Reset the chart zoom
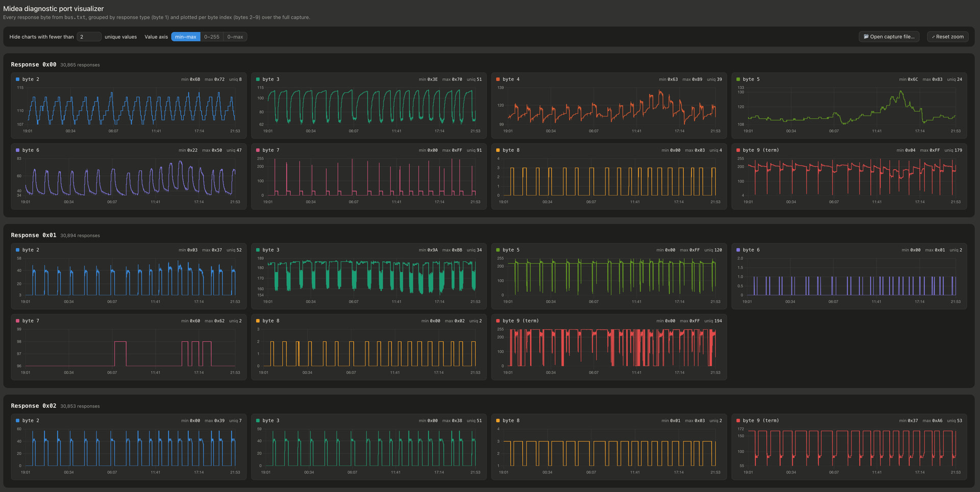This screenshot has width=980, height=492. (948, 37)
